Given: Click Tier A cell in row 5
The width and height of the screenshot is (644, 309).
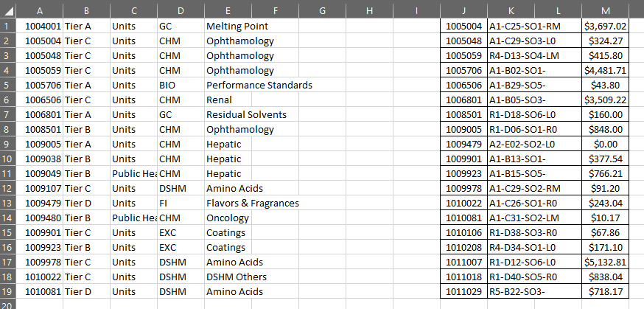Looking at the screenshot, I should tap(87, 85).
